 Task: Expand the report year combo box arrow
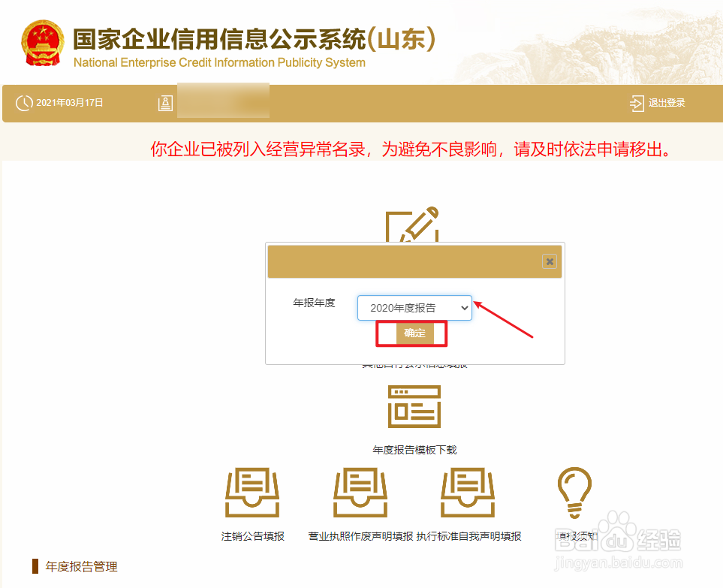click(x=465, y=308)
